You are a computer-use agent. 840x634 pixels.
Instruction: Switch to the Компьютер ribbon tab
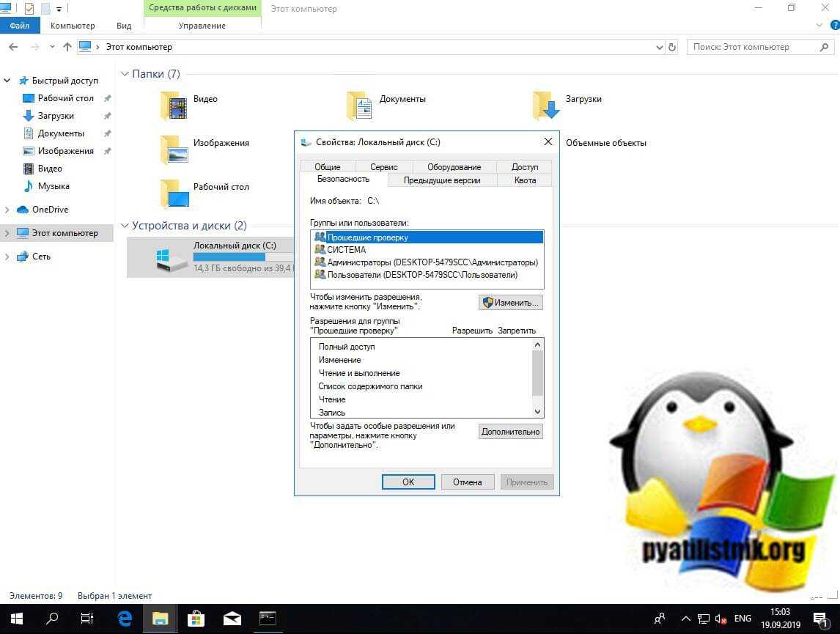point(73,25)
